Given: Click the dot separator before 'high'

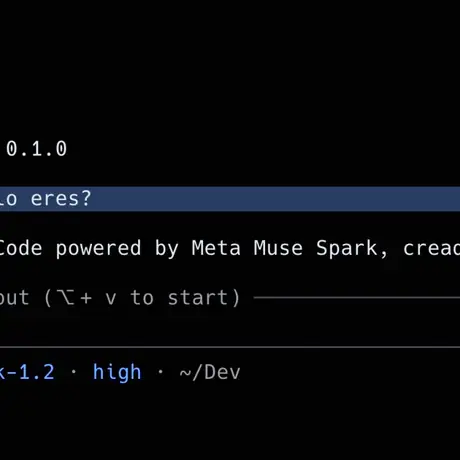Looking at the screenshot, I should click(74, 372).
